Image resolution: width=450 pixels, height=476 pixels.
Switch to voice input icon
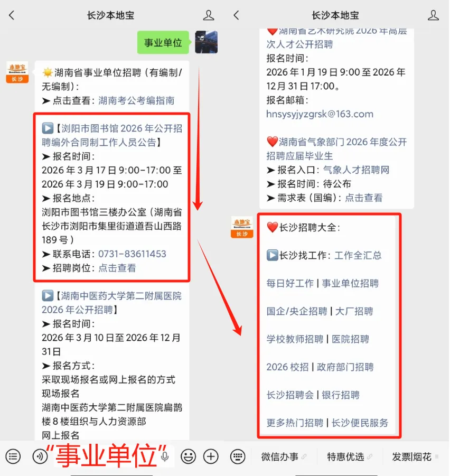40,456
